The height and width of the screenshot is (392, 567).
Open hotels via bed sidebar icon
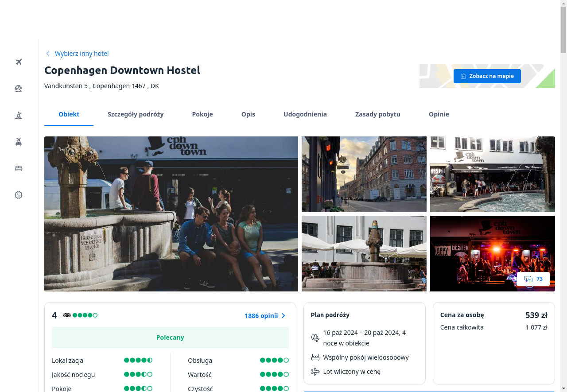click(19, 168)
